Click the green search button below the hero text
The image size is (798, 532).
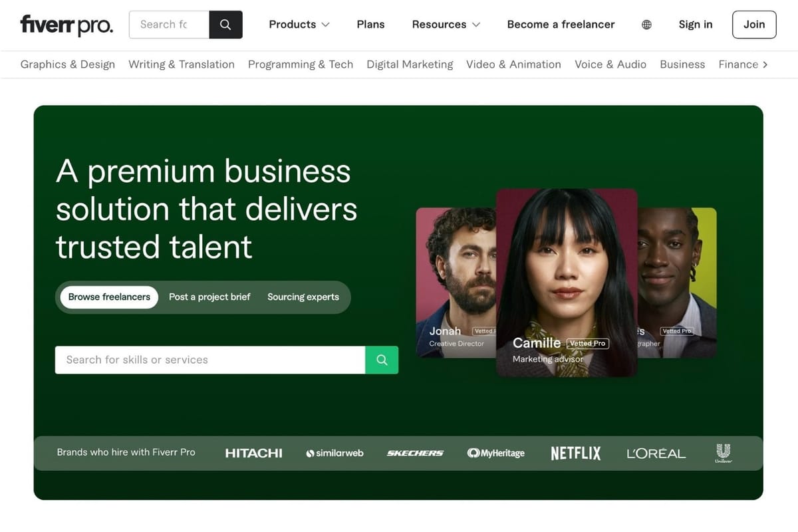382,360
